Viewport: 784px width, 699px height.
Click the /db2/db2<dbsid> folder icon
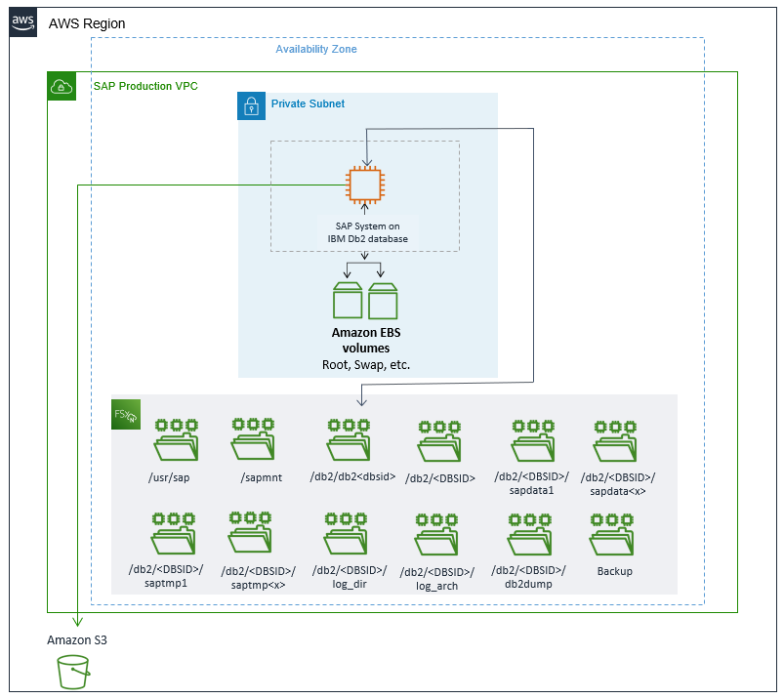(x=347, y=444)
